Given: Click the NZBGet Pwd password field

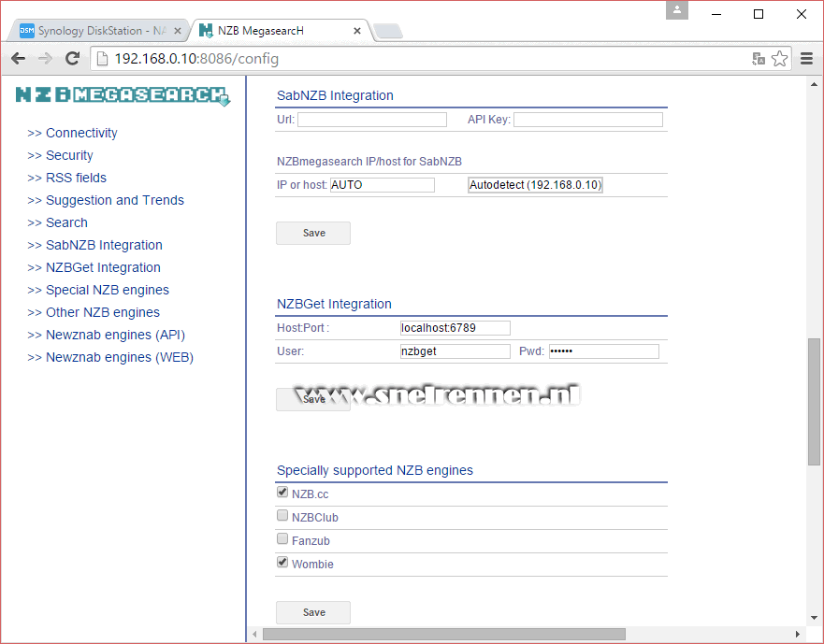Looking at the screenshot, I should coord(604,351).
